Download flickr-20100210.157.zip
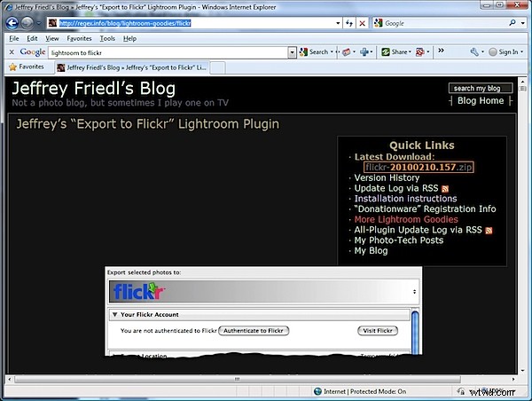532x401 pixels. pyautogui.click(x=419, y=167)
